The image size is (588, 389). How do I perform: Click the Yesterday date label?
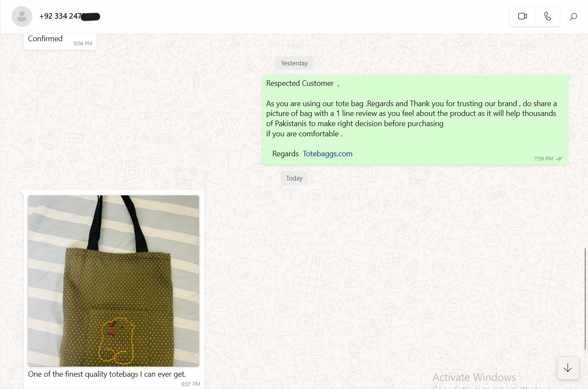click(294, 63)
